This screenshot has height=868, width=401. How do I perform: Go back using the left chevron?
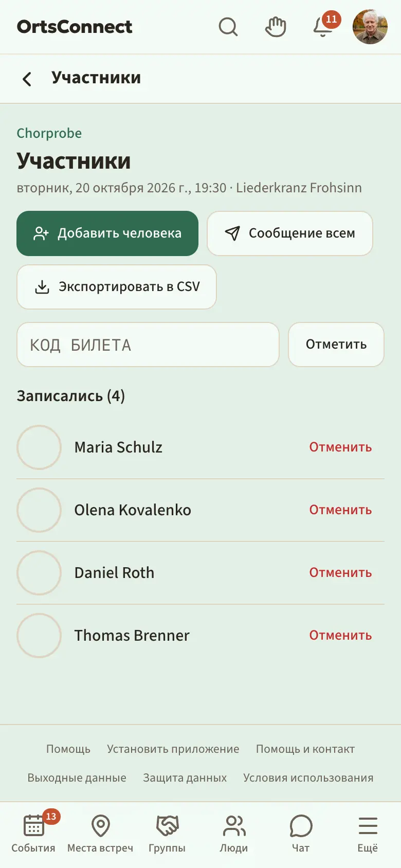coord(27,79)
